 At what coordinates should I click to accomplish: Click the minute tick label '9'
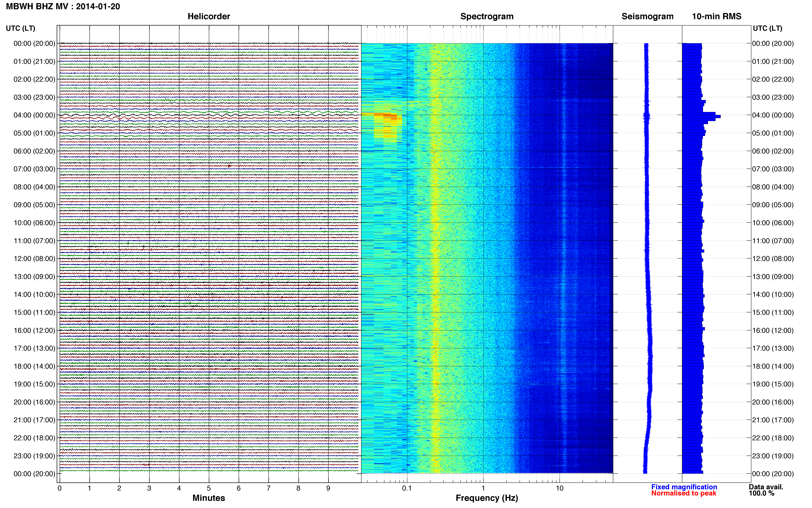click(328, 488)
